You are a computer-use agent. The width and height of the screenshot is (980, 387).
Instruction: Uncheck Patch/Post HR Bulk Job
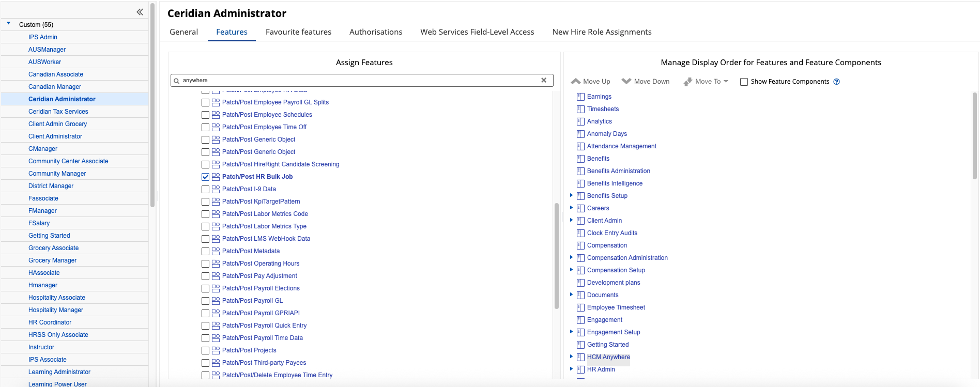click(205, 177)
